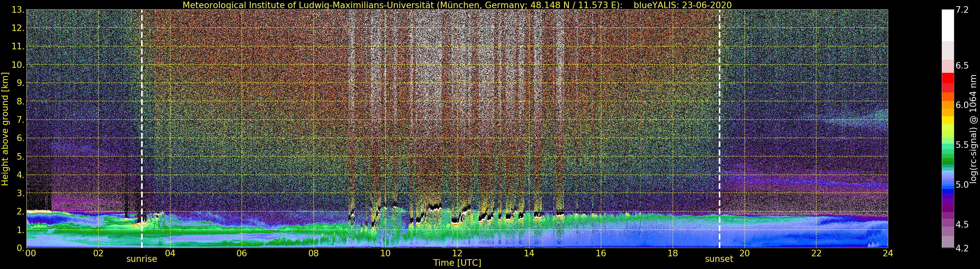Viewport: 980px width, 269px height.
Task: Click the height axis tick label 10
Action: [x=18, y=65]
